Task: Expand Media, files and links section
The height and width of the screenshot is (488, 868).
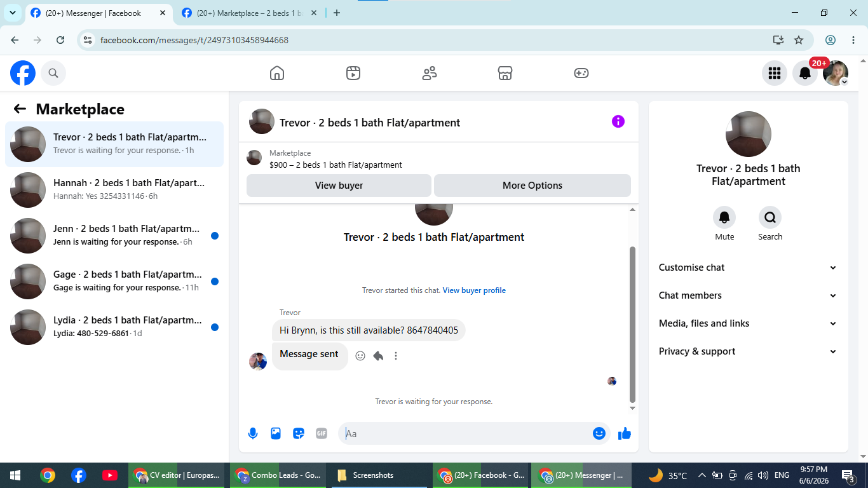Action: pos(748,323)
